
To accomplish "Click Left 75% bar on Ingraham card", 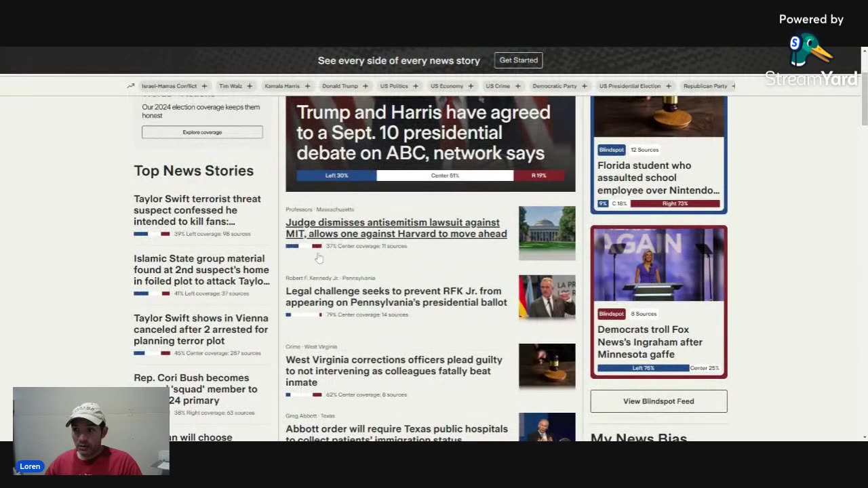I will click(643, 368).
